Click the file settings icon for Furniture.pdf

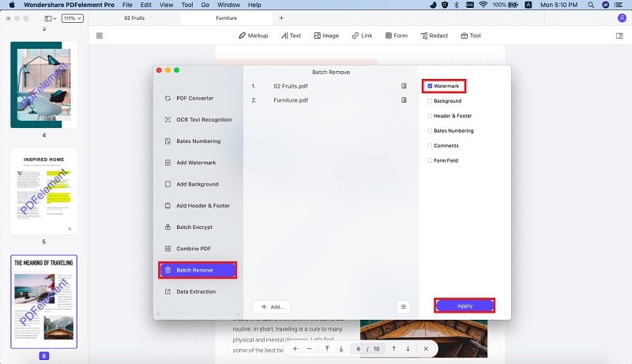(x=404, y=99)
